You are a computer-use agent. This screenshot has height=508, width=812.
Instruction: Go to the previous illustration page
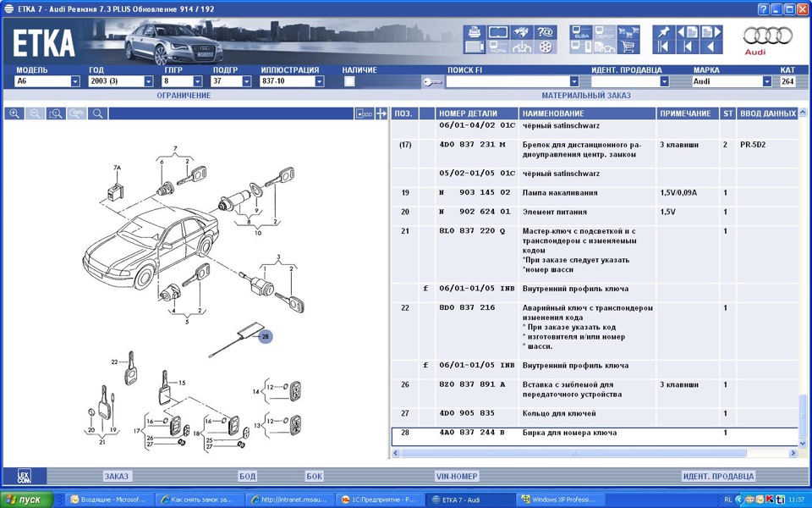pos(687,32)
